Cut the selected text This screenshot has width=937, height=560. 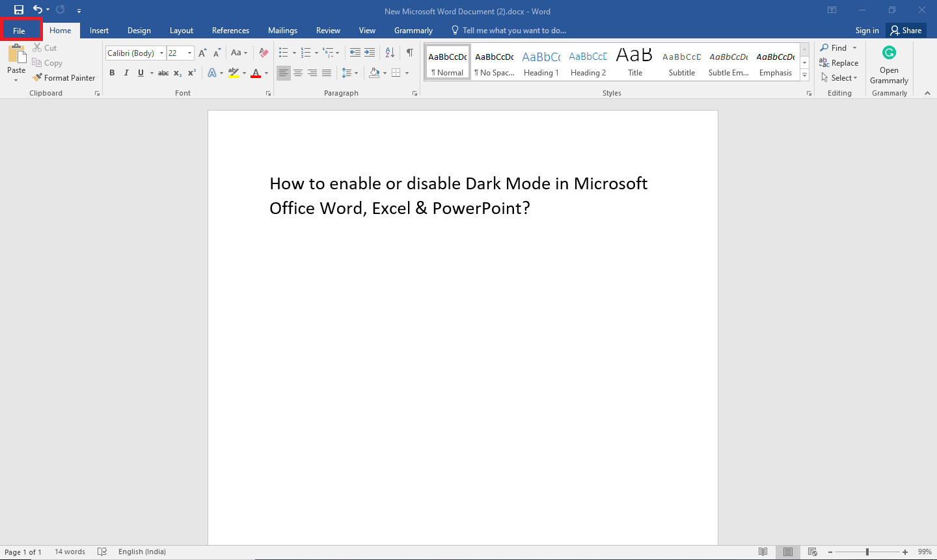point(45,48)
